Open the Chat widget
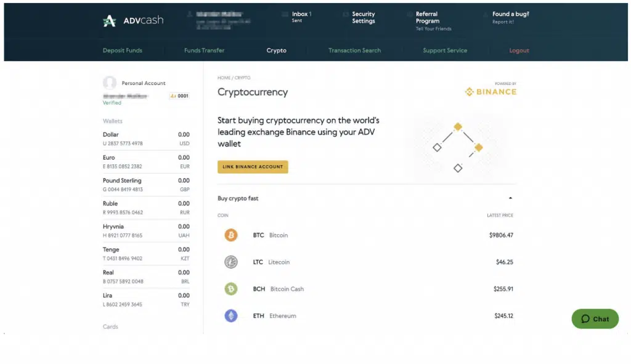The height and width of the screenshot is (364, 631). click(x=595, y=319)
